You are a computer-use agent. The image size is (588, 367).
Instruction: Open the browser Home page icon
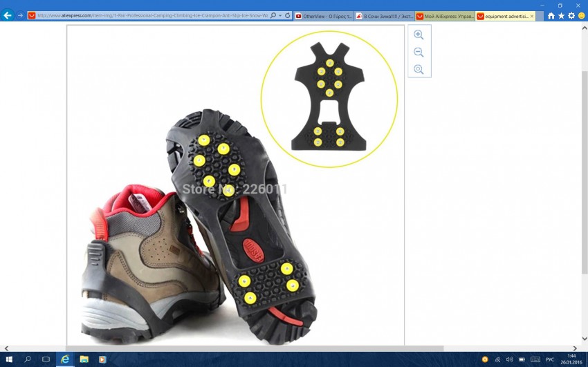point(551,16)
